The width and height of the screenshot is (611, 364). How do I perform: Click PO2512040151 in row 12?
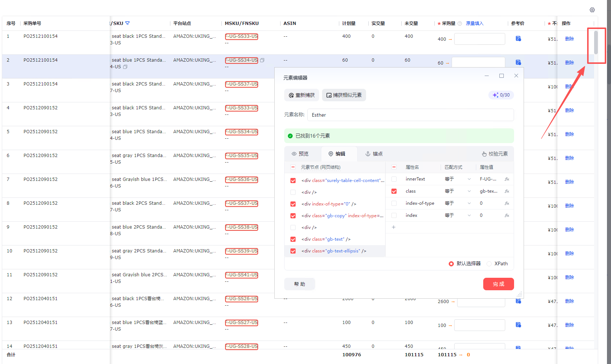41,299
